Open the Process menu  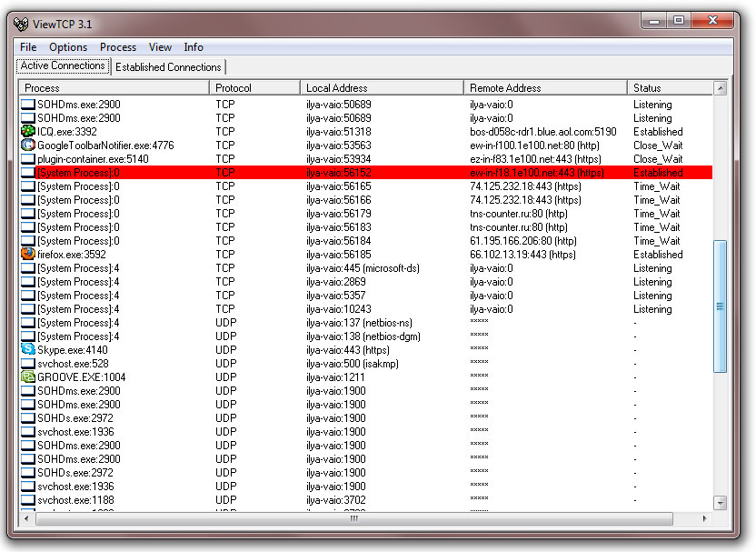tap(117, 47)
